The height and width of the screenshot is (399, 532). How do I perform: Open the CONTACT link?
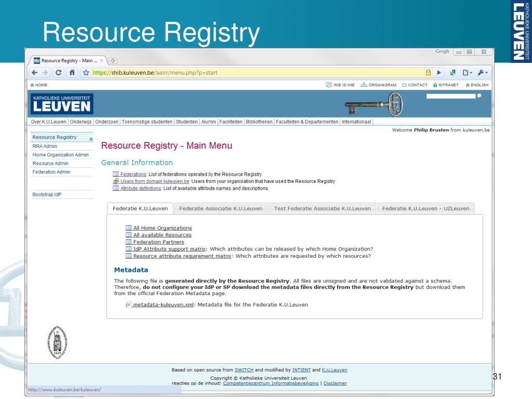click(x=415, y=85)
